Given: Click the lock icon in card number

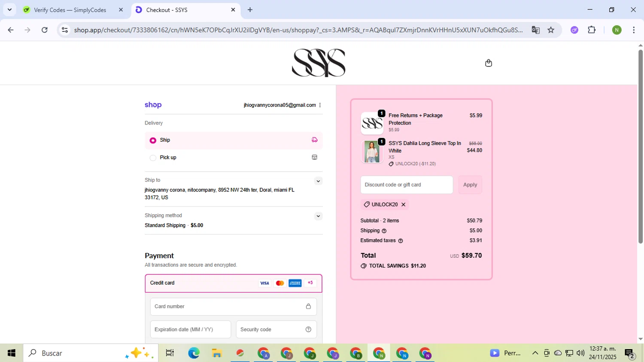Looking at the screenshot, I should coord(308,306).
